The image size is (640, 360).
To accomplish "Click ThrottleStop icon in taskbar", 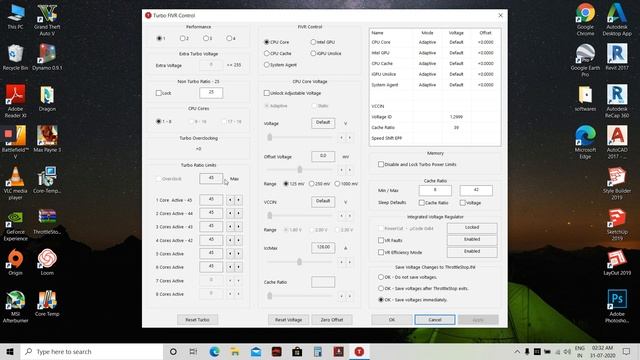I will click(359, 351).
